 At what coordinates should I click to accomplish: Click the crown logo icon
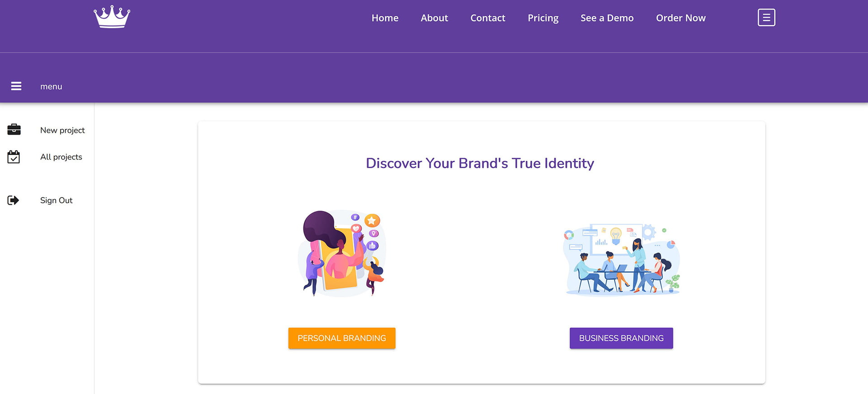112,17
